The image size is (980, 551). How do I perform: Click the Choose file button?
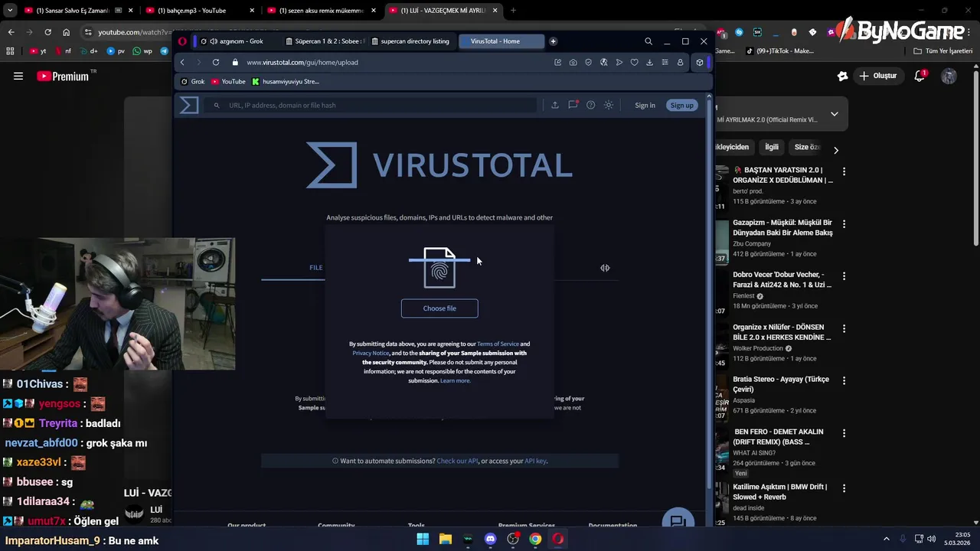(439, 308)
